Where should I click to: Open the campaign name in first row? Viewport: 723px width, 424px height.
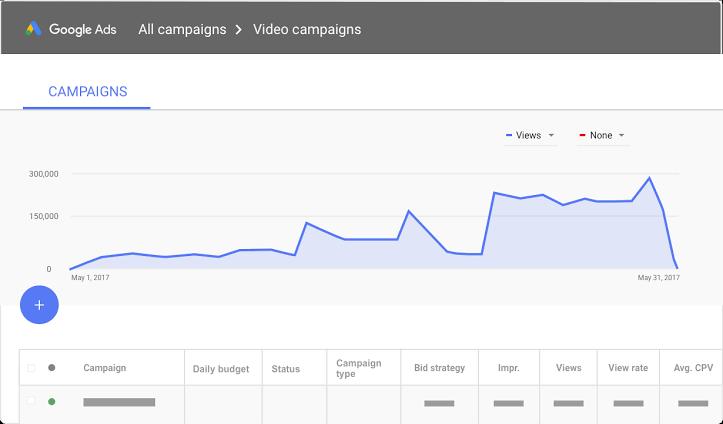pos(119,402)
